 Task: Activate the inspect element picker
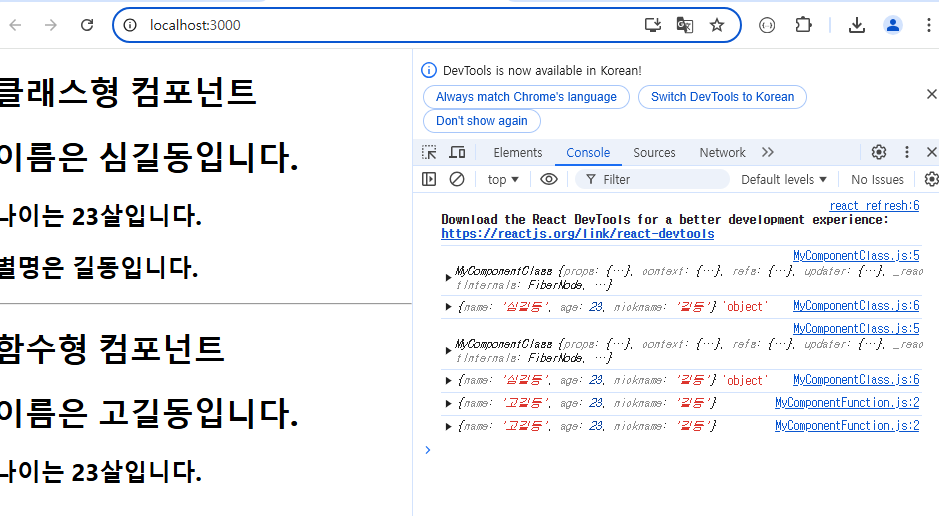coord(429,153)
